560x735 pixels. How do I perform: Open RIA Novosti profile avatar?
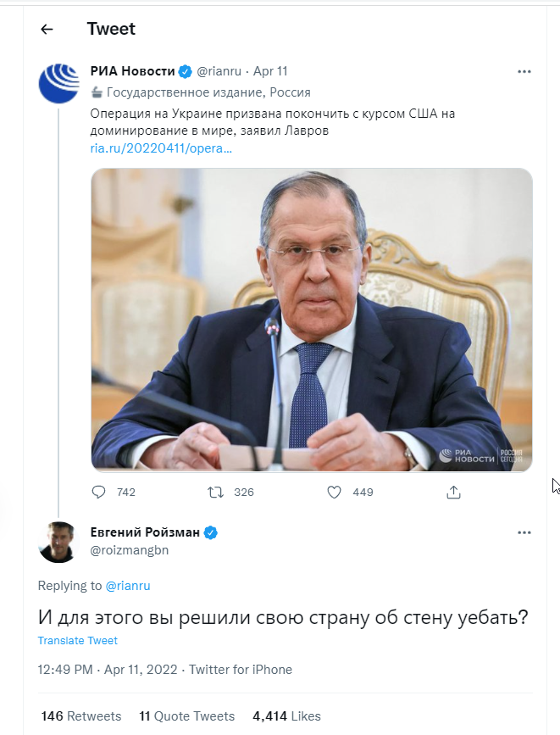click(59, 82)
